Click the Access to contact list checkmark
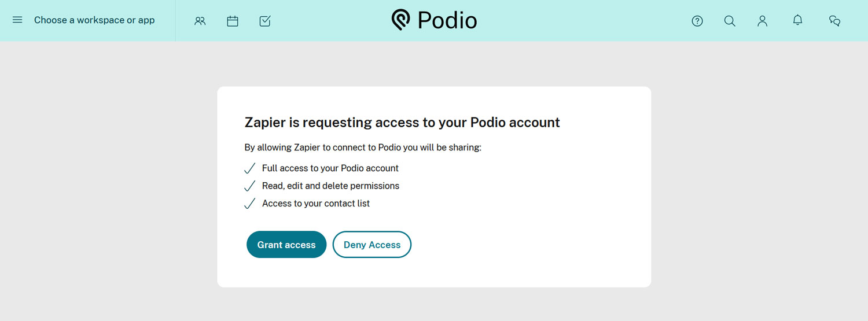This screenshot has height=321, width=868. click(x=250, y=204)
